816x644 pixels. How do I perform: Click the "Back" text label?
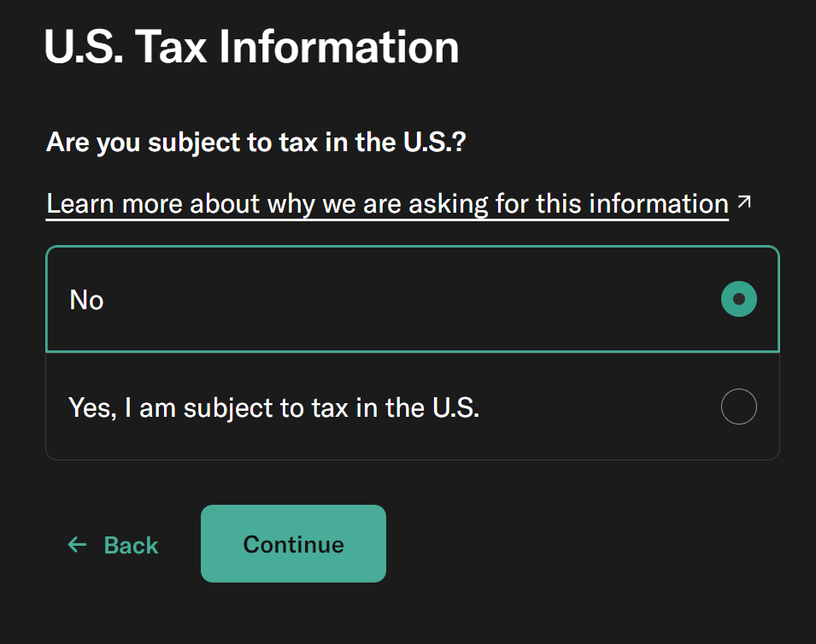pyautogui.click(x=131, y=545)
